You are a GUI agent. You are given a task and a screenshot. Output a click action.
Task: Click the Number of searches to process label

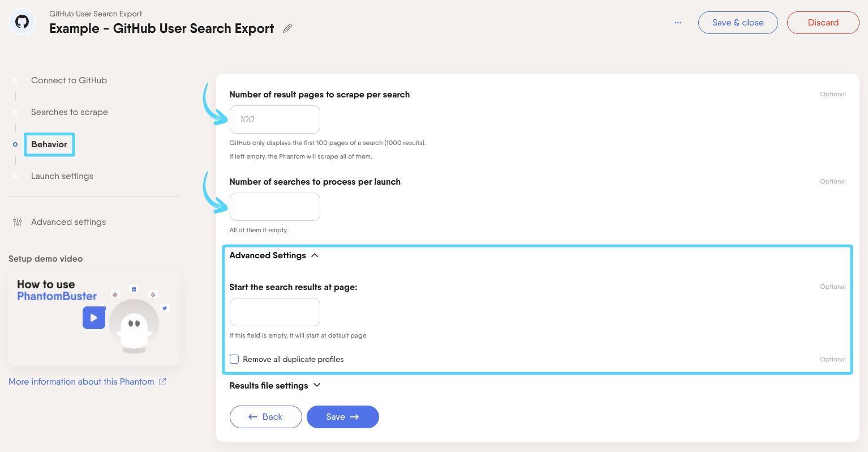pyautogui.click(x=315, y=182)
